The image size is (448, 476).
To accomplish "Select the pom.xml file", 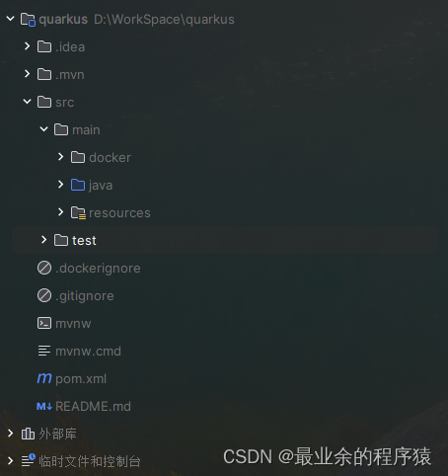I will 81,379.
